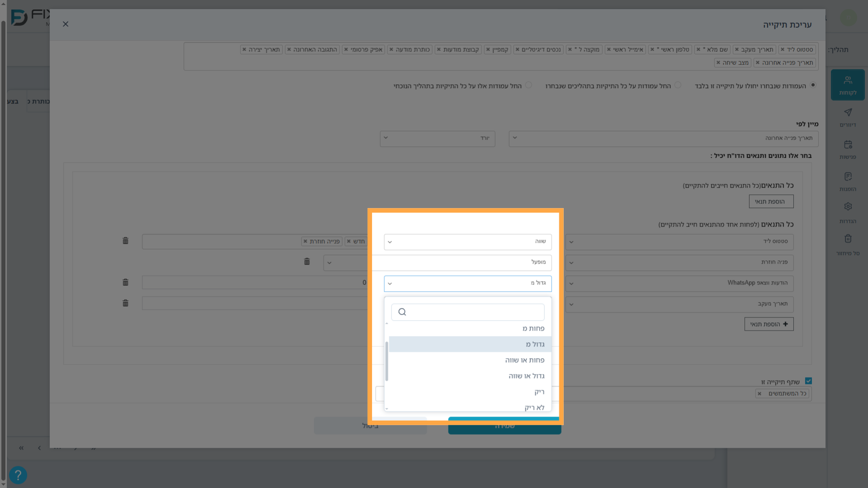The width and height of the screenshot is (868, 488).
Task: Choose פחות מ from the operator list
Action: pyautogui.click(x=470, y=328)
